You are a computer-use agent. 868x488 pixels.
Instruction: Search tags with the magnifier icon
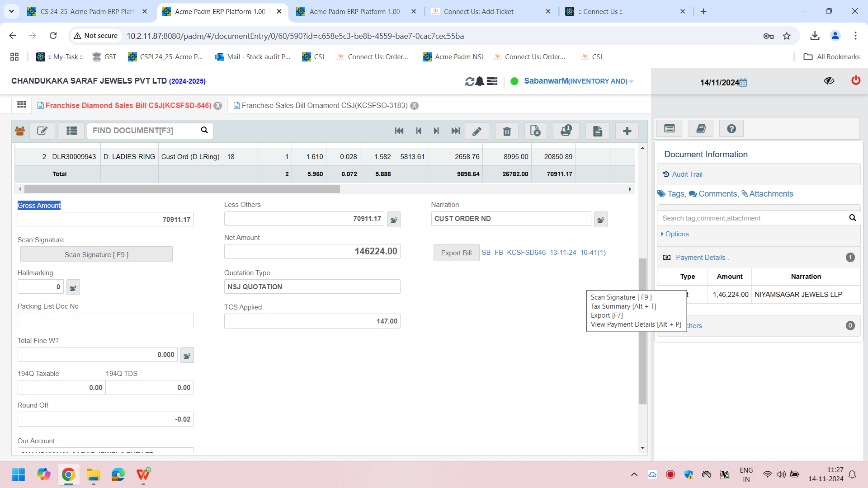[x=853, y=218]
